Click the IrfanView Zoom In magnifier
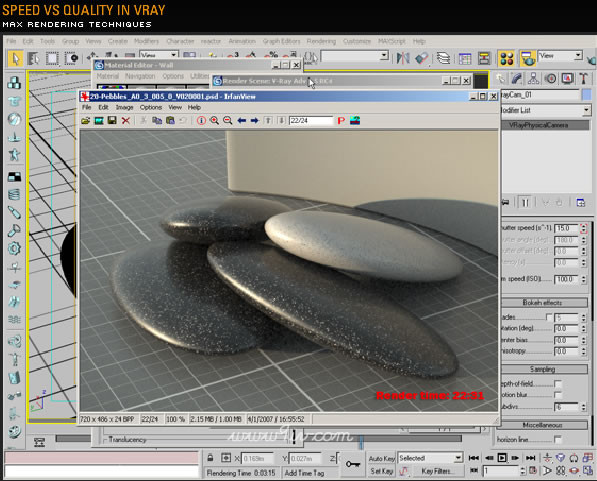The image size is (597, 481). [x=214, y=121]
